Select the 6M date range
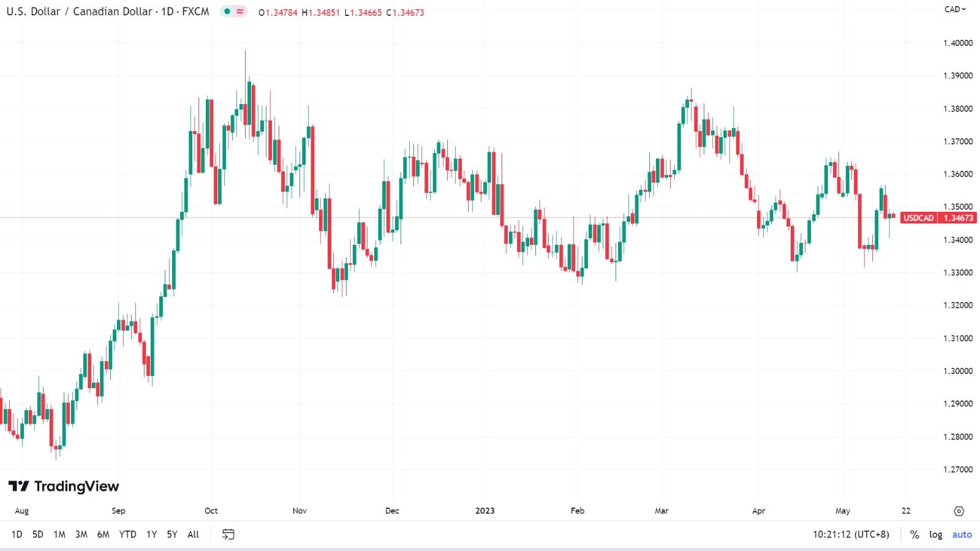The image size is (980, 551). pos(103,534)
